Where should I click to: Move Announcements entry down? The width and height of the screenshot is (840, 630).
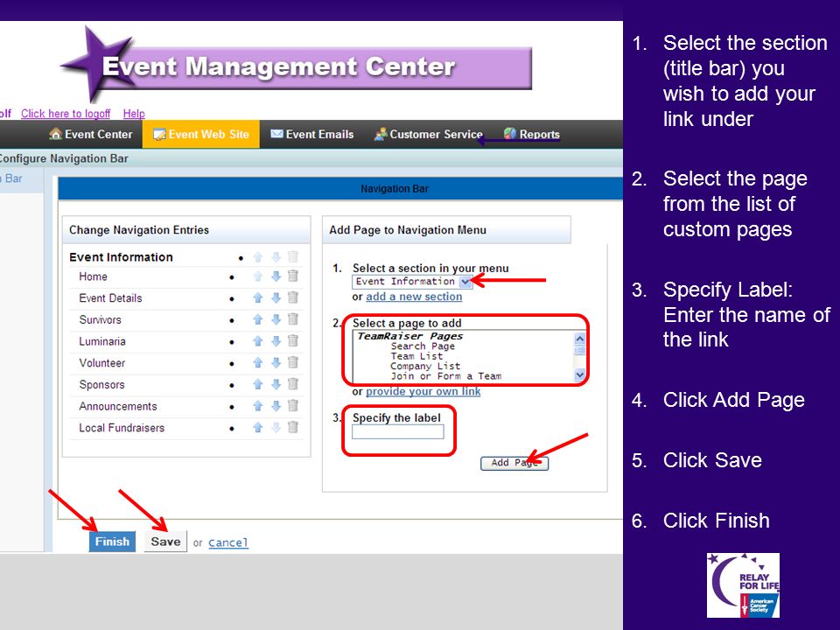(276, 406)
